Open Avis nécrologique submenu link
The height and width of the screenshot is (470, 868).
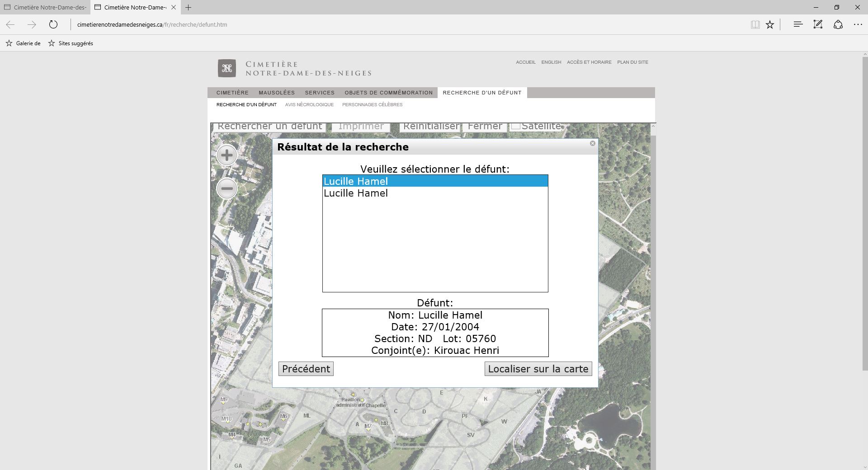309,104
